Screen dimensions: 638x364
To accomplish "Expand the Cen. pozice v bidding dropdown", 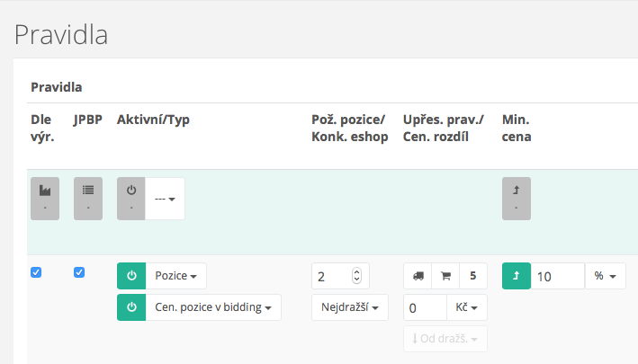I will 213,307.
